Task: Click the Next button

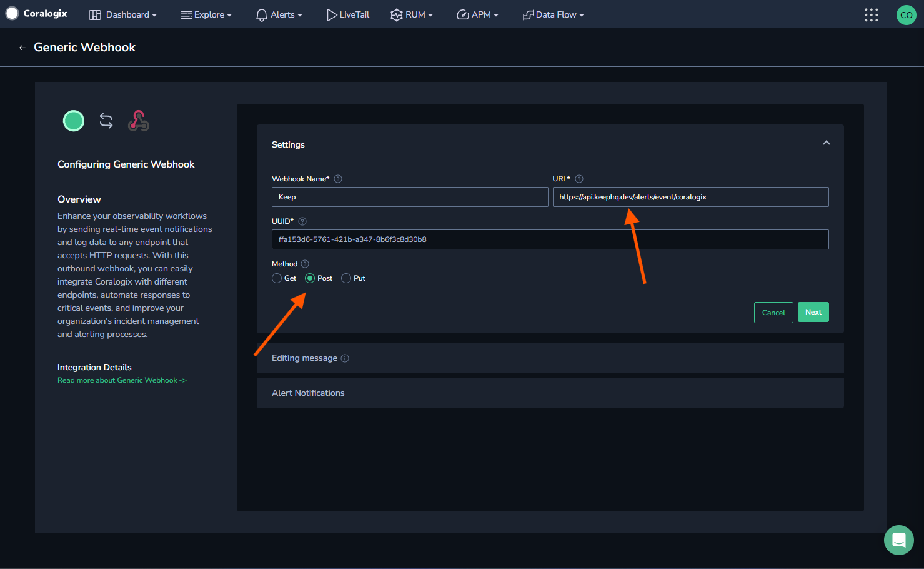Action: click(x=813, y=312)
